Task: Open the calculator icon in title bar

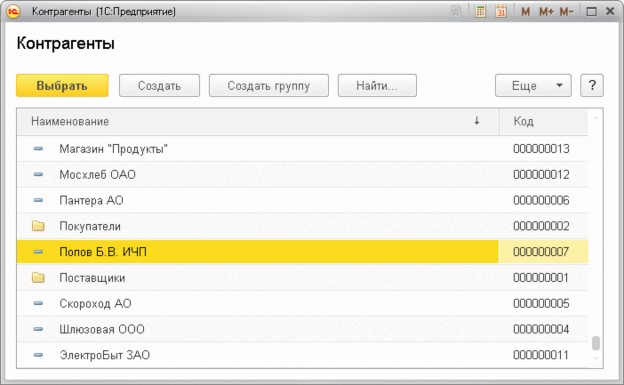Action: coord(480,12)
